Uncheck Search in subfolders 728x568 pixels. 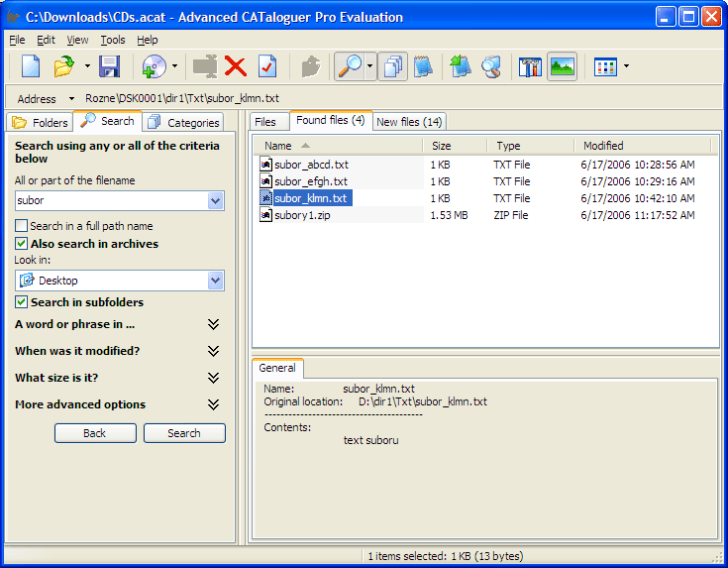[22, 302]
